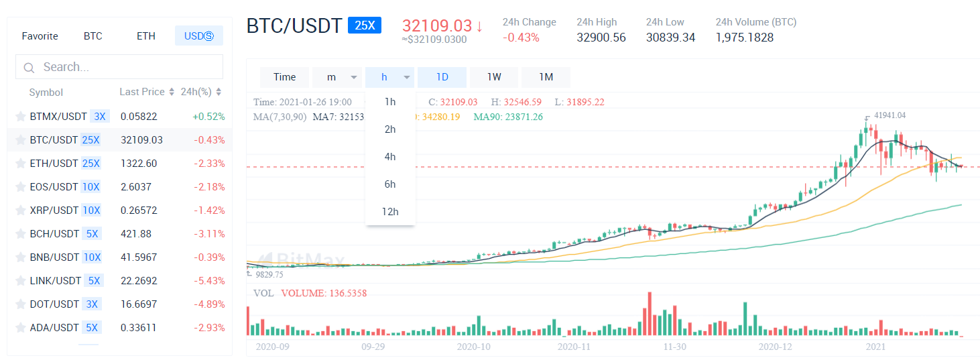Open the ADA/USDT pair
Screen dimensions: 980x358
[x=120, y=328]
